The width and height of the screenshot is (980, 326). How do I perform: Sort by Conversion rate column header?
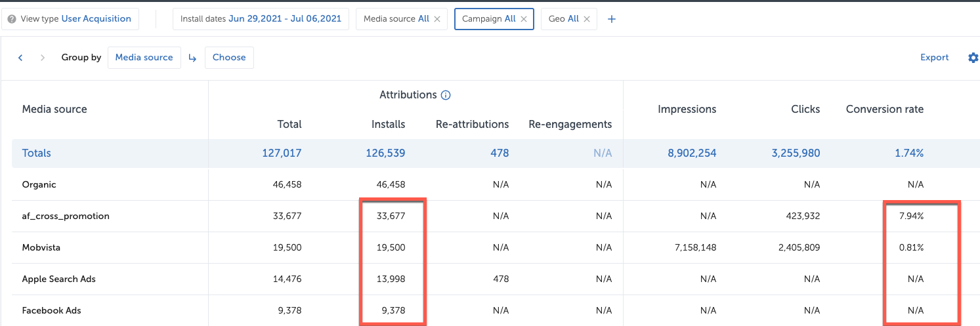click(x=884, y=110)
